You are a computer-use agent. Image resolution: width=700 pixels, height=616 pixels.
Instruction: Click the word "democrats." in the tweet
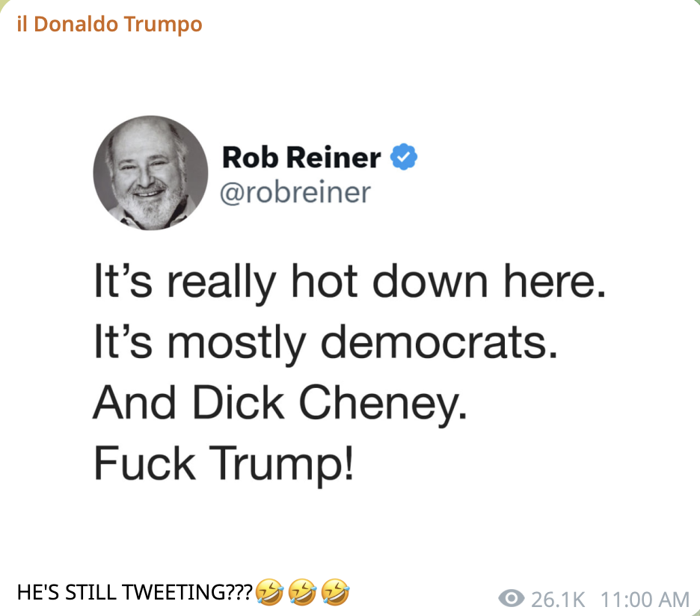tap(443, 343)
